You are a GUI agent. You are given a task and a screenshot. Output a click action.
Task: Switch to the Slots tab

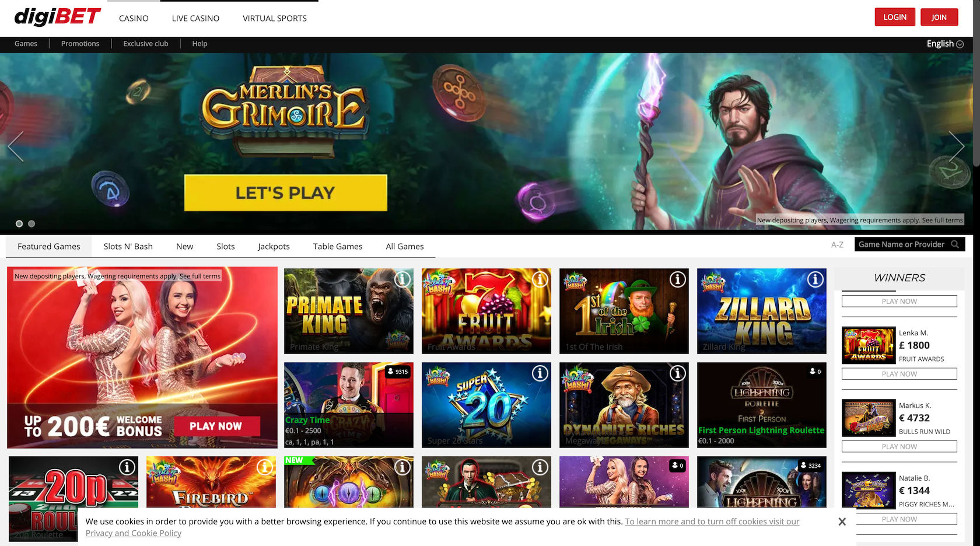coord(226,246)
